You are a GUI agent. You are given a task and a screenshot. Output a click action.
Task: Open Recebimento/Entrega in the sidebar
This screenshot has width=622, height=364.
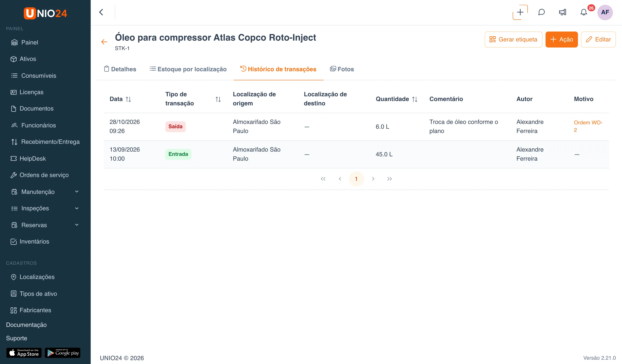coord(45,142)
